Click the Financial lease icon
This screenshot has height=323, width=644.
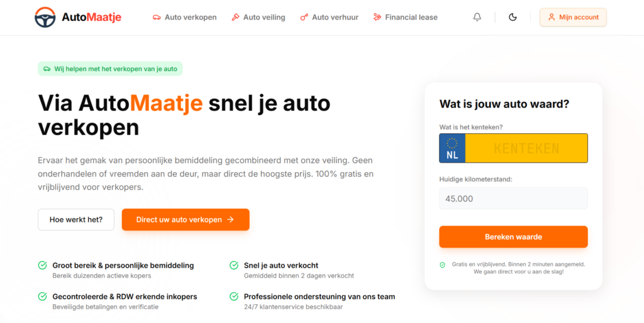pos(377,18)
